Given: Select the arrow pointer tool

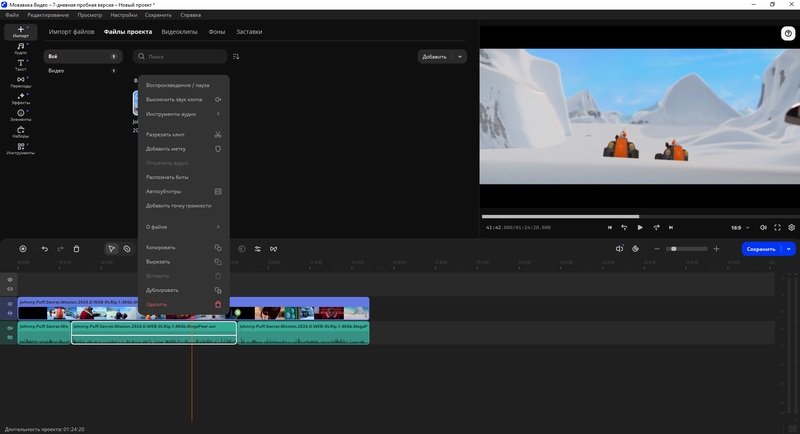Looking at the screenshot, I should click(x=111, y=249).
